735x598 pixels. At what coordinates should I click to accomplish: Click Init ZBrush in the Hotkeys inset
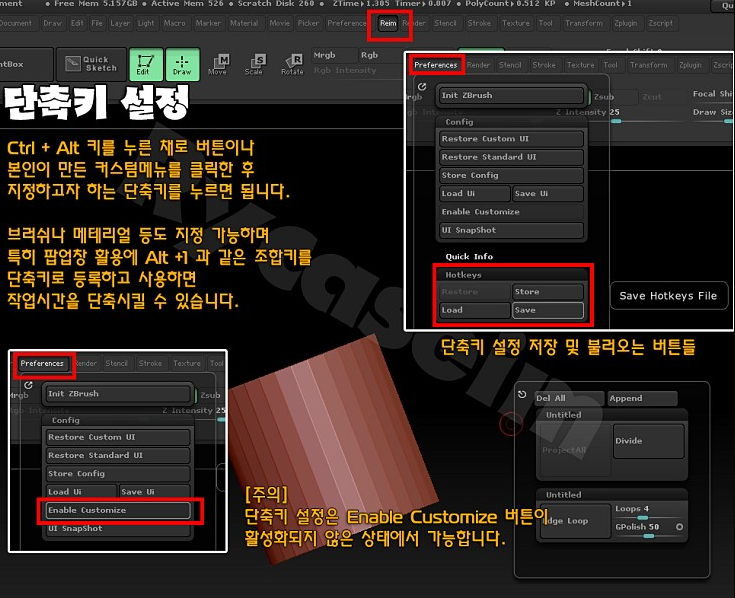(512, 95)
